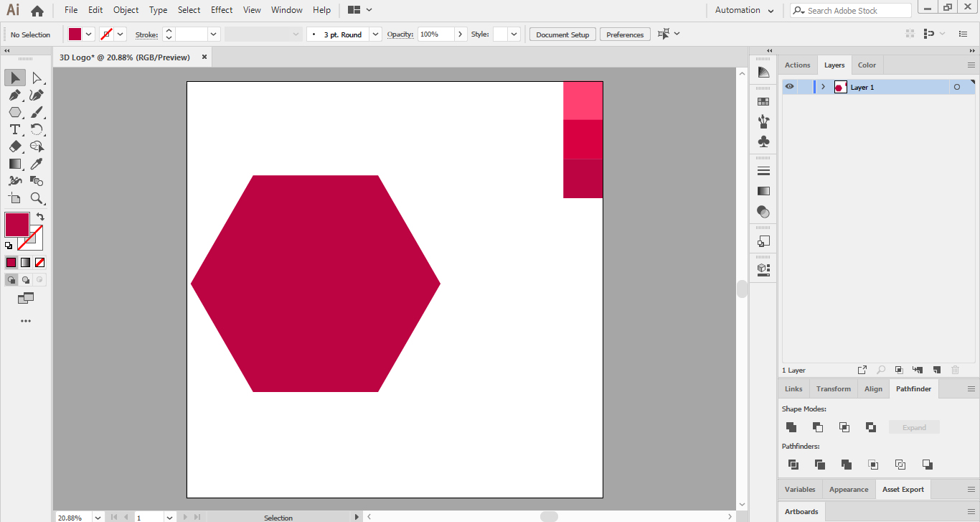Open the Style dropdown
This screenshot has height=522, width=980.
coord(514,34)
